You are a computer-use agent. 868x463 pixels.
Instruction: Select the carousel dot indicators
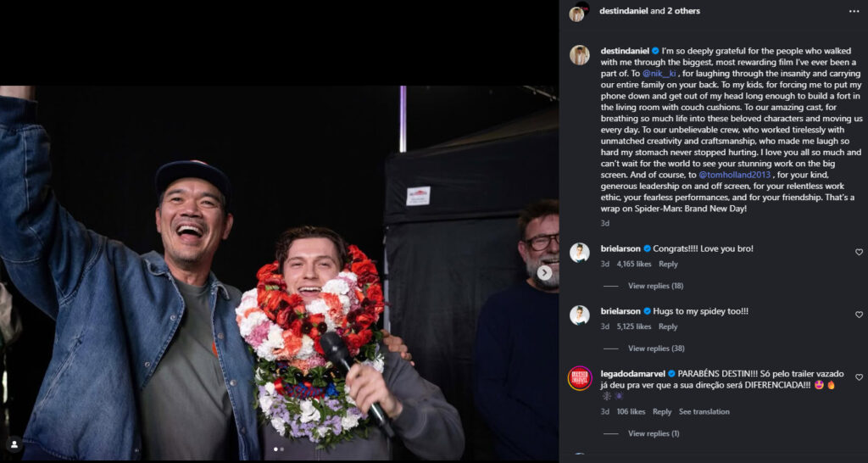[x=279, y=449]
